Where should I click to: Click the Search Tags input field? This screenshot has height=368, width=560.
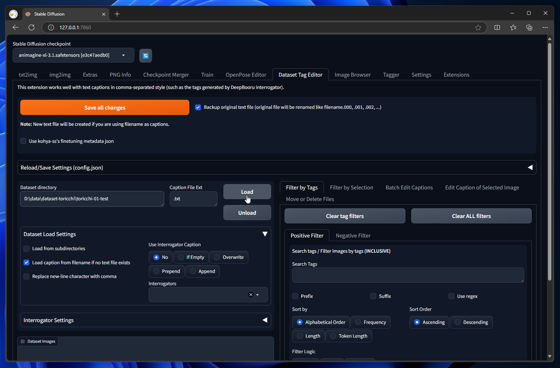(x=408, y=275)
